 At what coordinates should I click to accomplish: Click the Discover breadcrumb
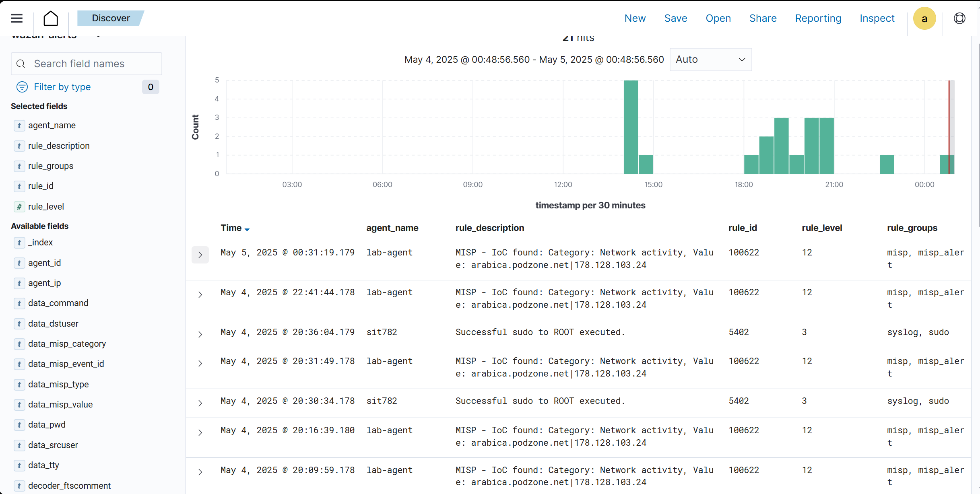[x=111, y=18]
